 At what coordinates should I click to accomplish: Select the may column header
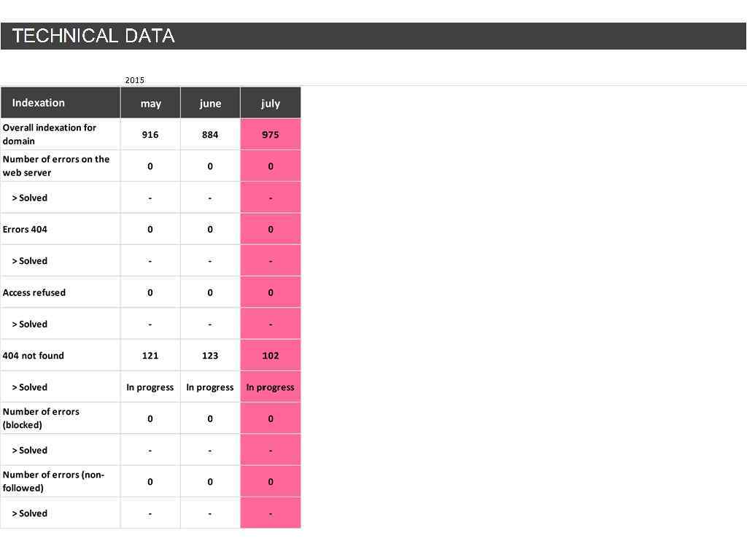click(150, 104)
